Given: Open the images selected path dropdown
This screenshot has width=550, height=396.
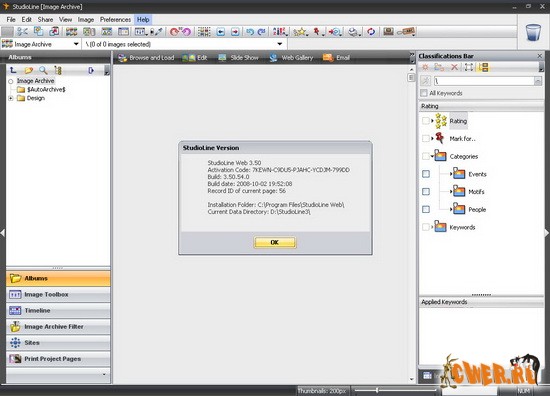Looking at the screenshot, I should (x=280, y=44).
